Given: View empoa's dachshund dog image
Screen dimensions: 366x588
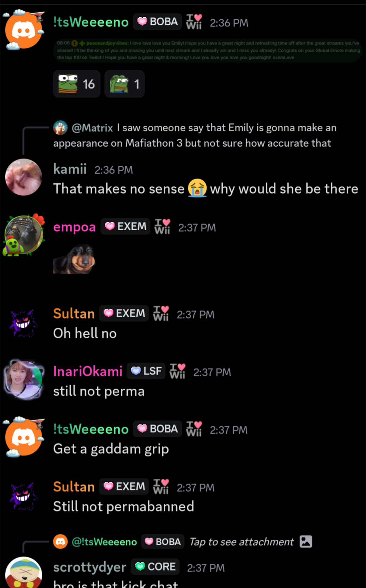Looking at the screenshot, I should coord(74,259).
